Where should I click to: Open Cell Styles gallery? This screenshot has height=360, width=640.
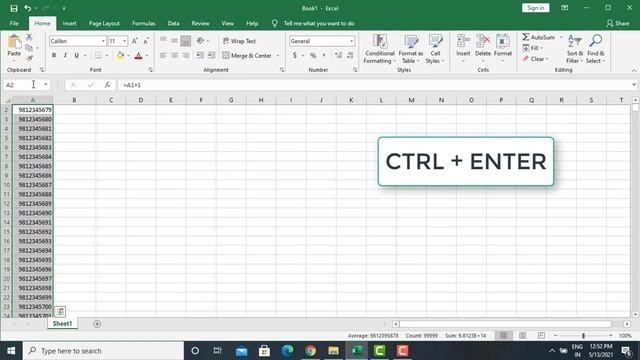435,49
